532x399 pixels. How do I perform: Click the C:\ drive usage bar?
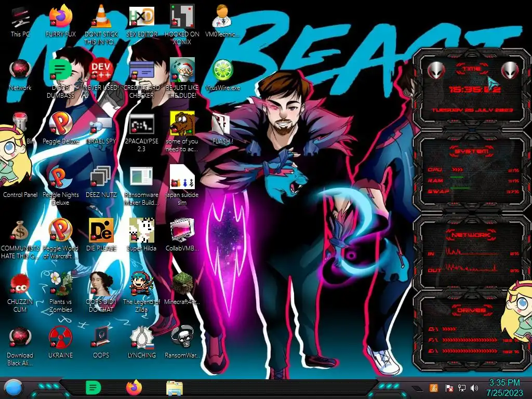click(450, 329)
